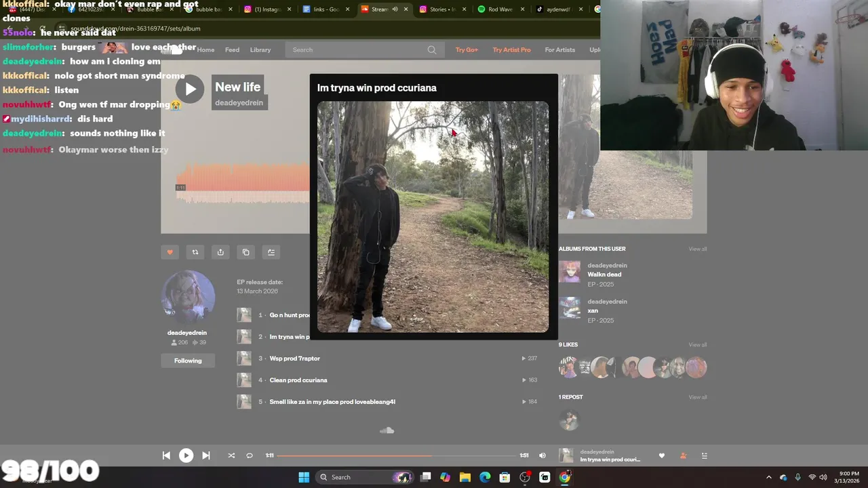The height and width of the screenshot is (488, 868).
Task: Click the enlarged album artwork image
Action: pyautogui.click(x=433, y=217)
